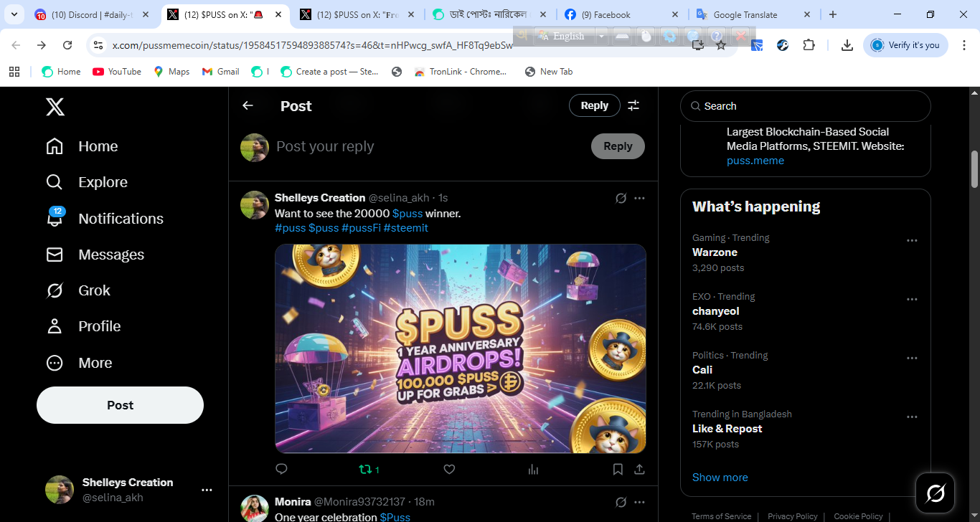Open Profile from the sidebar
This screenshot has height=522, width=980.
tap(83, 326)
